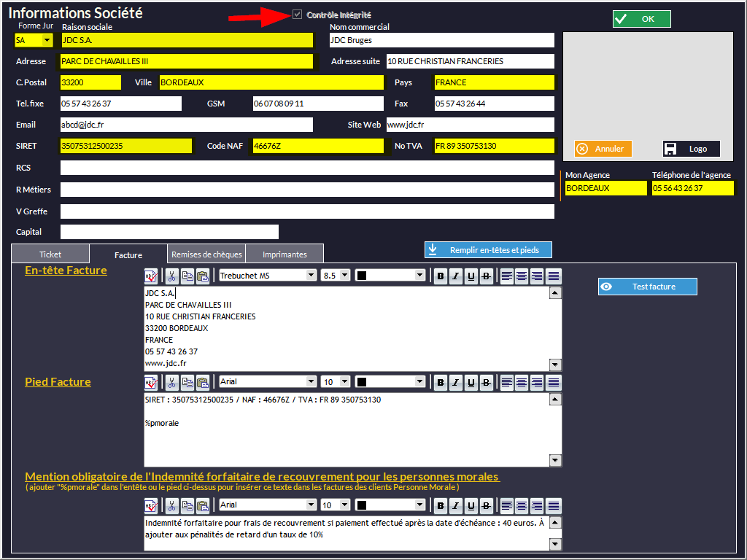This screenshot has height=560, width=747.
Task: Toggle italic in Pied Facture toolbar
Action: (456, 382)
